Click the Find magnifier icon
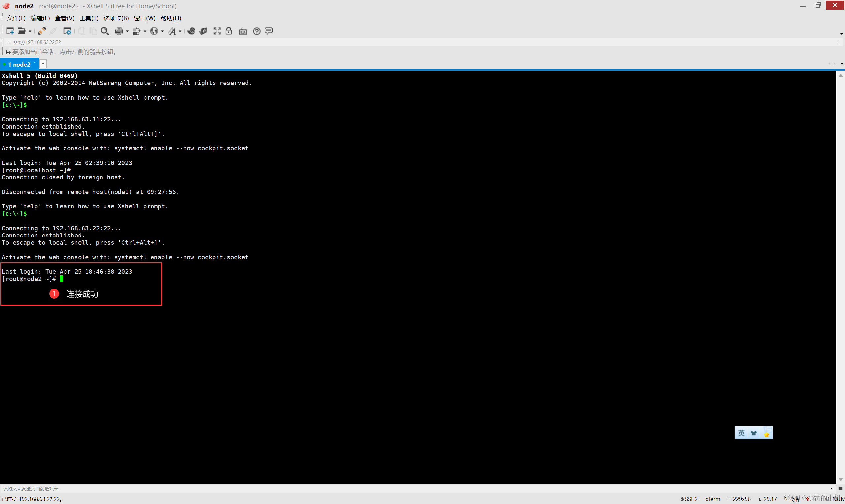 [x=105, y=31]
